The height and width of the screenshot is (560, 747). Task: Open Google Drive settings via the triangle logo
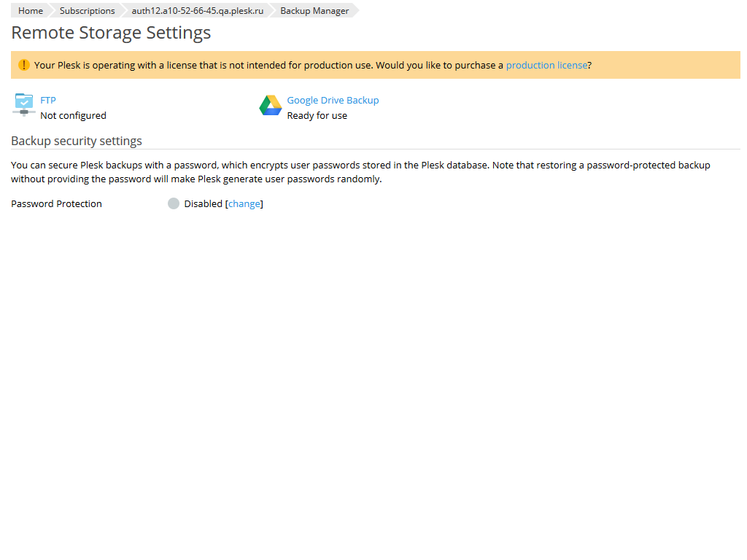[x=271, y=105]
